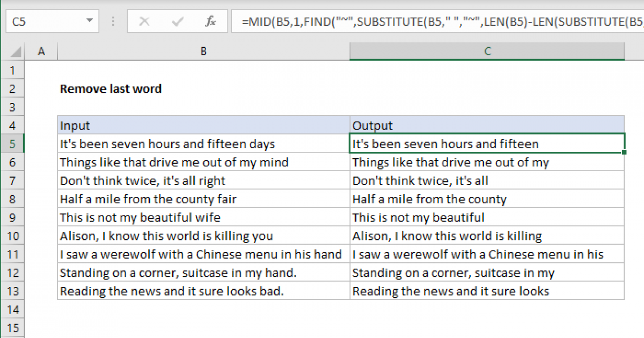Click the Name Box showing C5
The width and height of the screenshot is (644, 338).
pos(43,22)
